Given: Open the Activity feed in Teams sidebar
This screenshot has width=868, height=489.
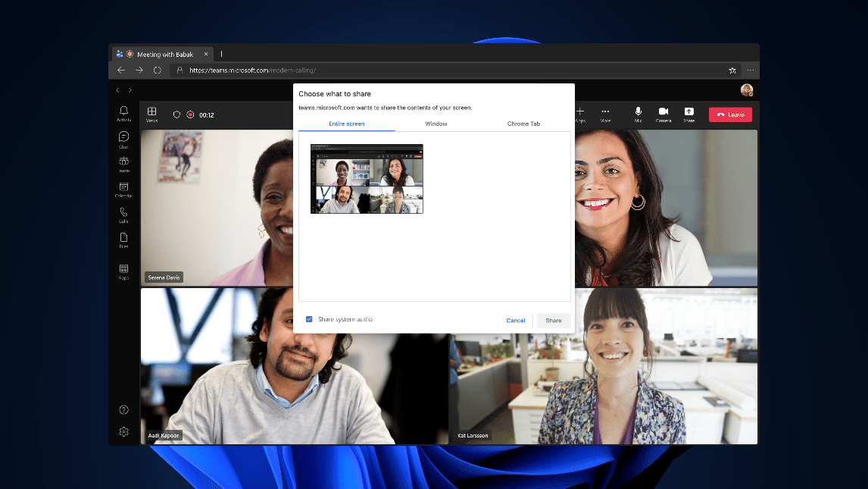Looking at the screenshot, I should click(x=123, y=112).
